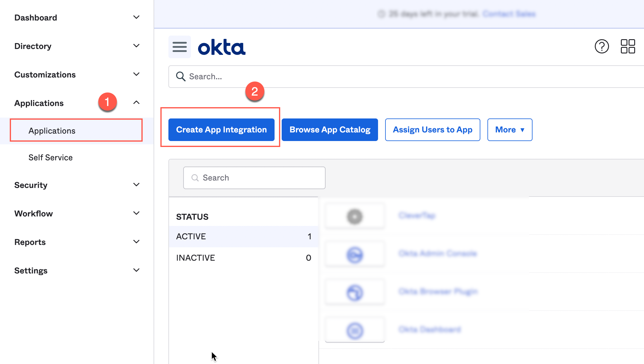Select Directory in the sidebar

33,46
